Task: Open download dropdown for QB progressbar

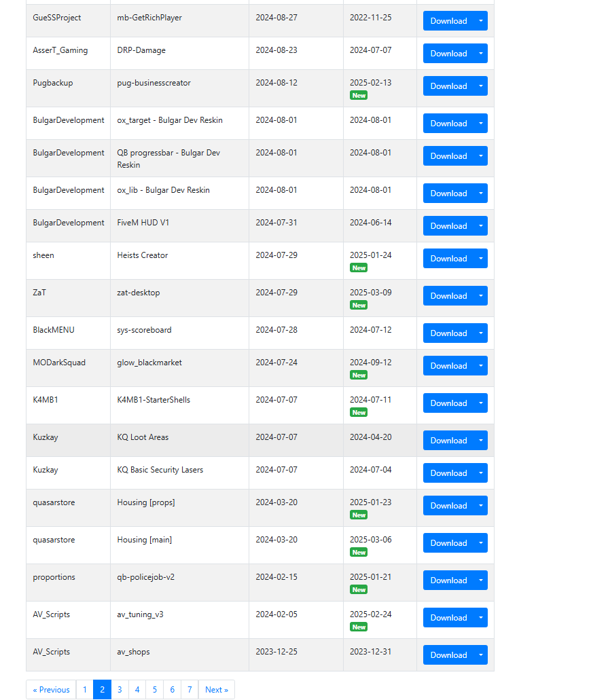Action: [481, 156]
